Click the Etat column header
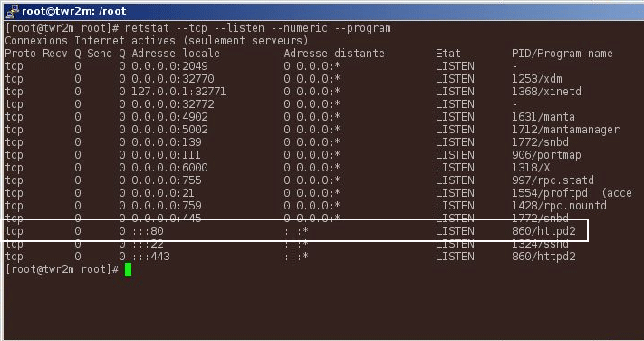 click(448, 54)
